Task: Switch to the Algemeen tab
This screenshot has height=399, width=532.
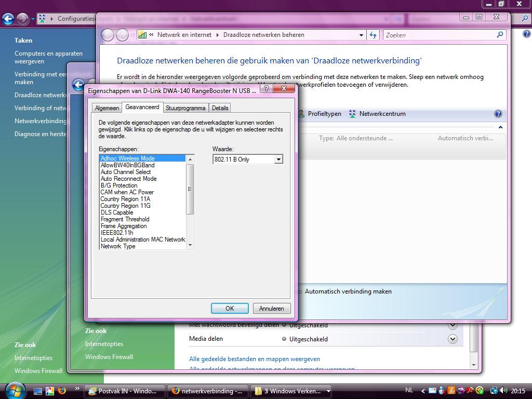Action: (107, 108)
